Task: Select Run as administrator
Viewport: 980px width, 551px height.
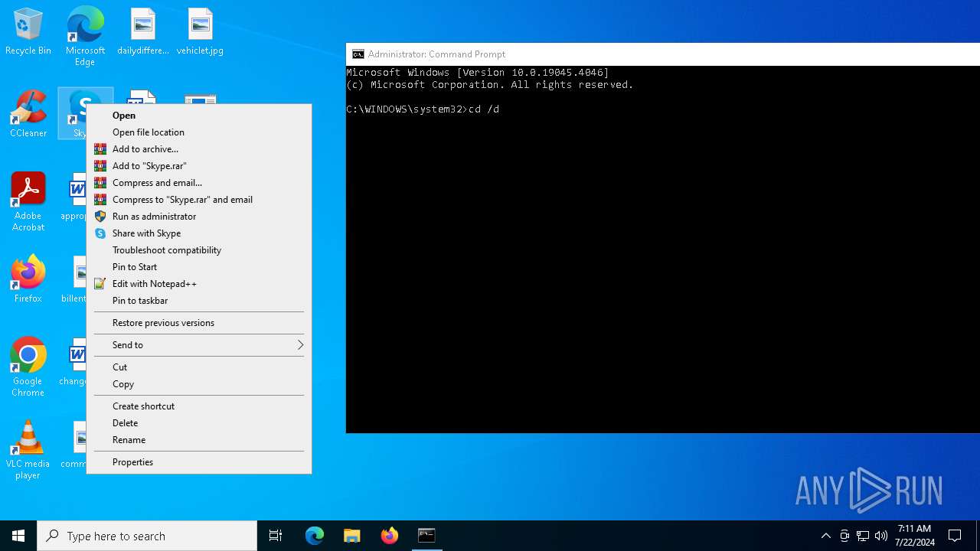Action: (x=199, y=217)
